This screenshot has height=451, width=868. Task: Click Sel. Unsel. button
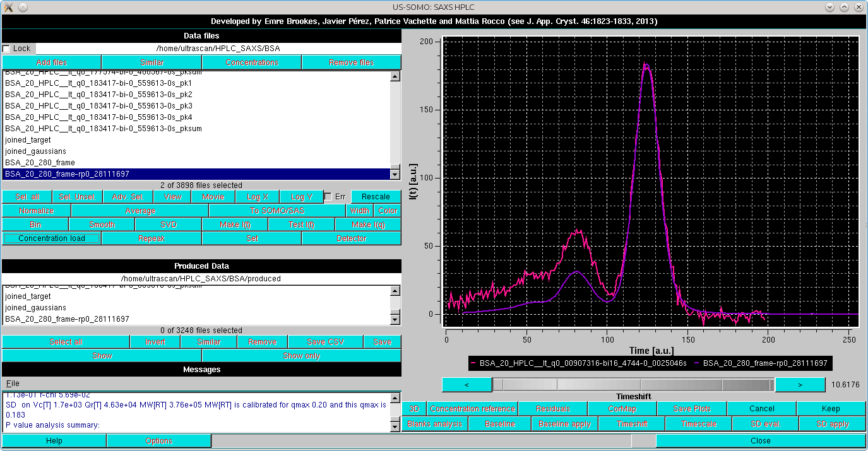point(78,197)
